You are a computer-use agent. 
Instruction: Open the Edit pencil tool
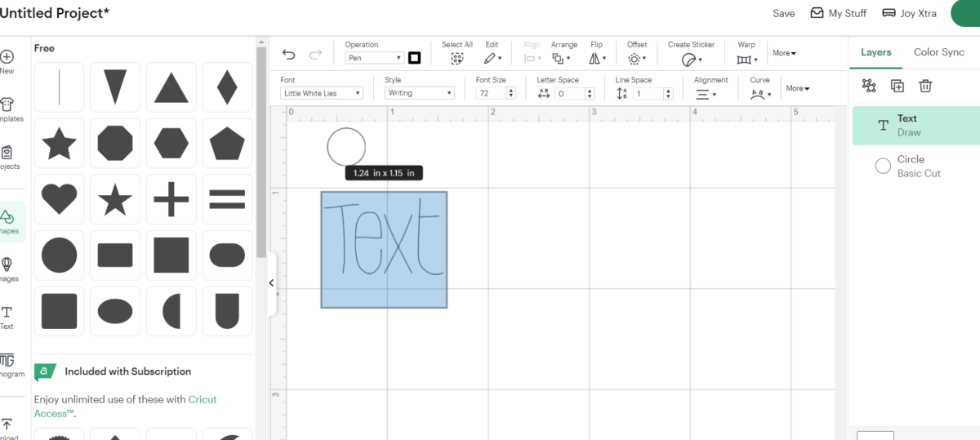coord(492,59)
